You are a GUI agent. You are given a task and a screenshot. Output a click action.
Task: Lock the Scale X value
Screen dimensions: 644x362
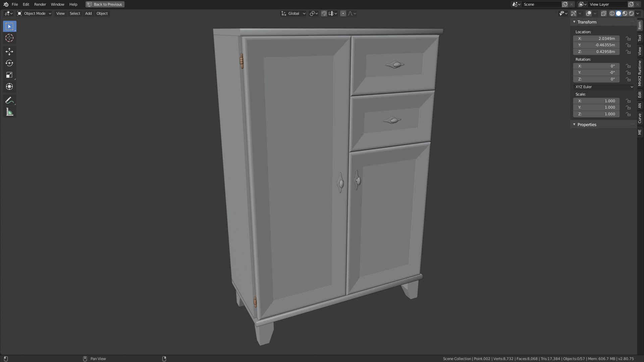[628, 101]
